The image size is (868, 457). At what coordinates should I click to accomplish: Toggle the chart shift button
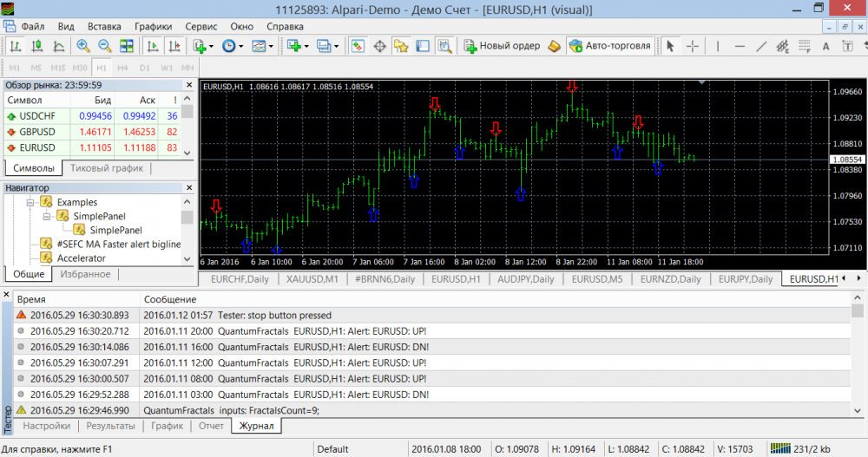[174, 46]
